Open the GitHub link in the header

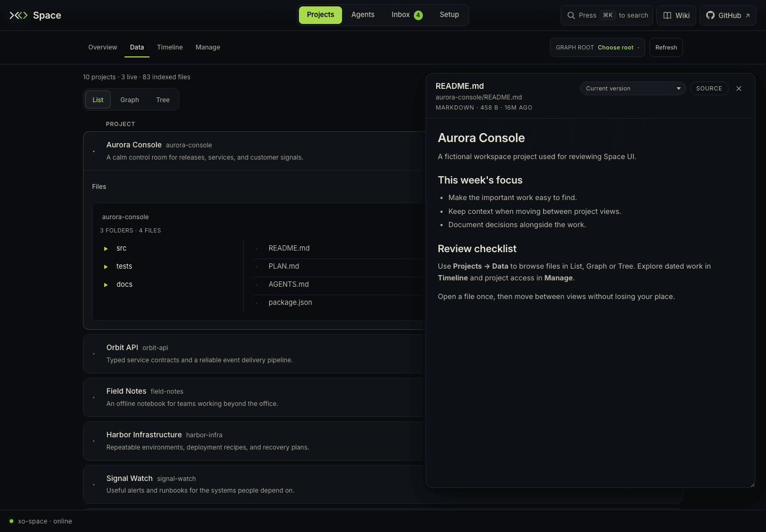pyautogui.click(x=728, y=15)
